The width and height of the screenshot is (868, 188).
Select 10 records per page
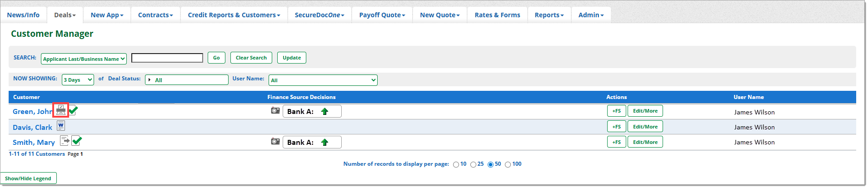point(456,164)
